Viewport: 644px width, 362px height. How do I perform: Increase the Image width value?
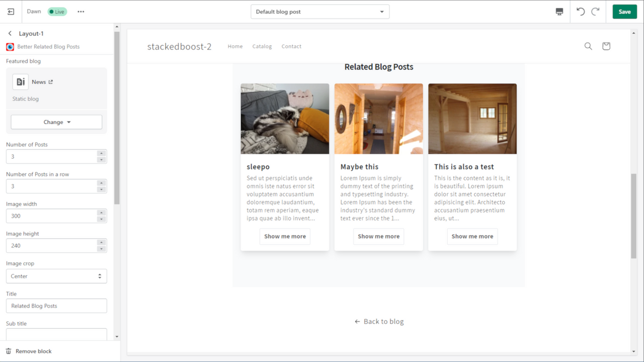coord(101,213)
